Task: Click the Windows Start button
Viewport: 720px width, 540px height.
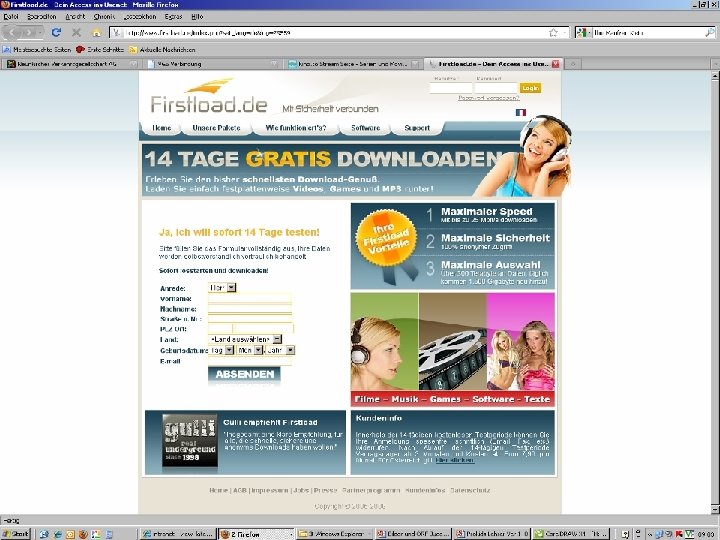Action: tap(16, 534)
